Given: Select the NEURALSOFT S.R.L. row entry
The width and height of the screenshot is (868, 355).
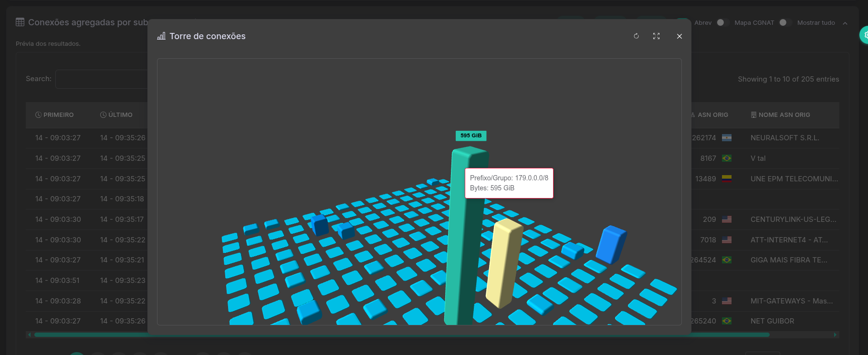Looking at the screenshot, I should coord(784,138).
